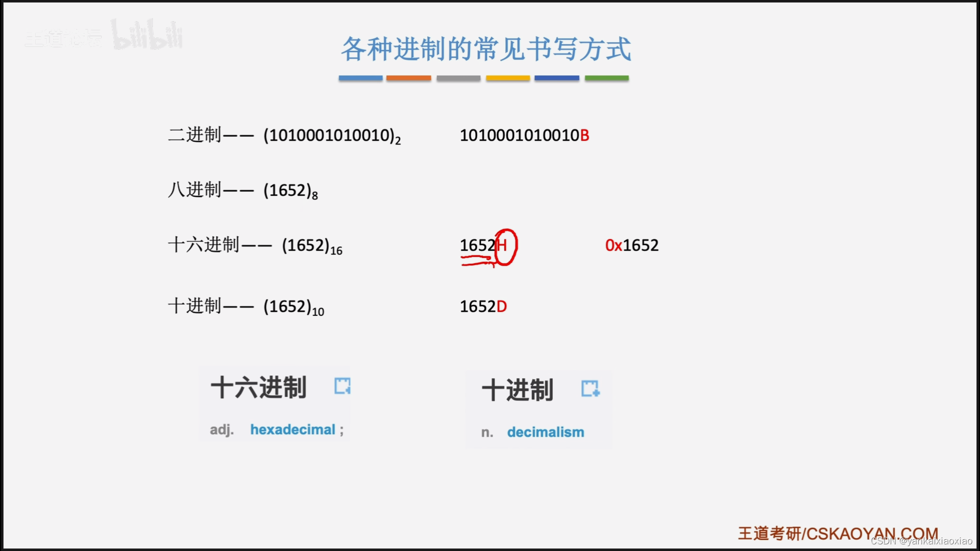Click the decimal value 1652D
Viewport: 980px width, 551px height.
(x=483, y=307)
